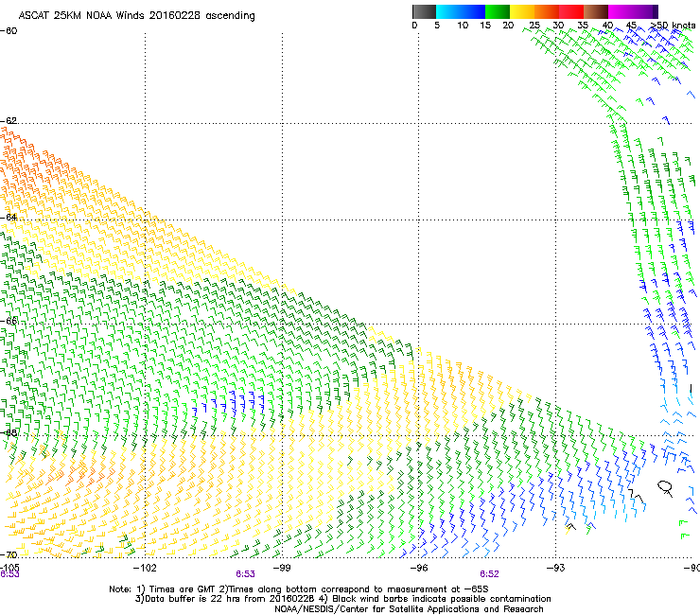This screenshot has height=615, width=700.
Task: Click the gray 0-5 knots color segment
Action: [x=424, y=11]
